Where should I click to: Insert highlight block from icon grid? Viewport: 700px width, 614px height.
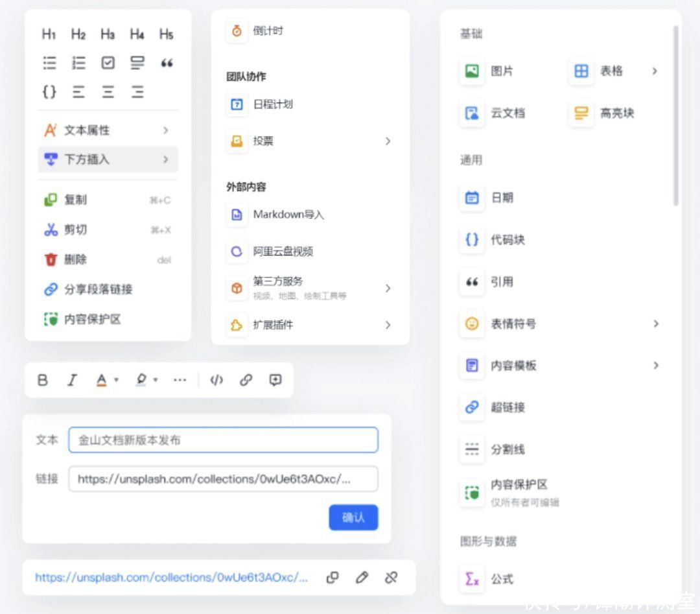(137, 63)
